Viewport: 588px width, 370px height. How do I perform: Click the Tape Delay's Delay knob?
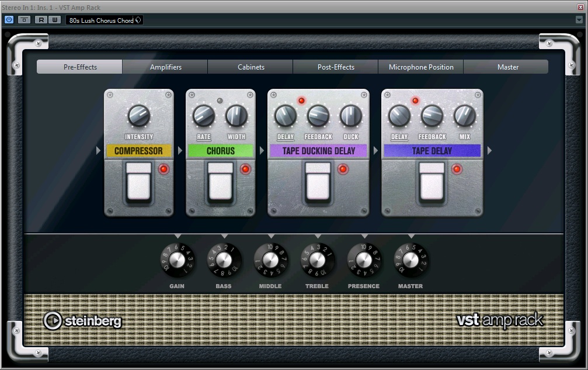399,116
